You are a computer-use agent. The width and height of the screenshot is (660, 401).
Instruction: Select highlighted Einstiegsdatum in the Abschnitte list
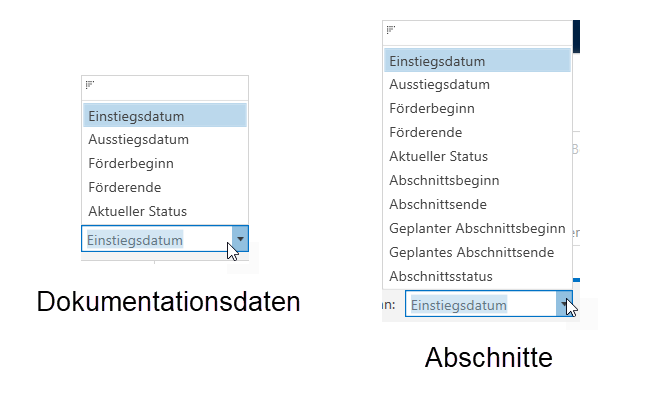click(437, 61)
